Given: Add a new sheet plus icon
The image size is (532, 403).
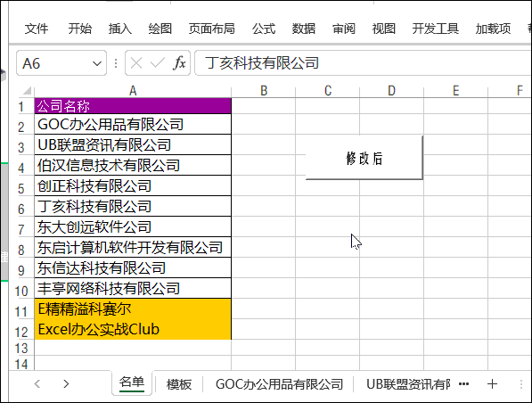Looking at the screenshot, I should [x=492, y=384].
